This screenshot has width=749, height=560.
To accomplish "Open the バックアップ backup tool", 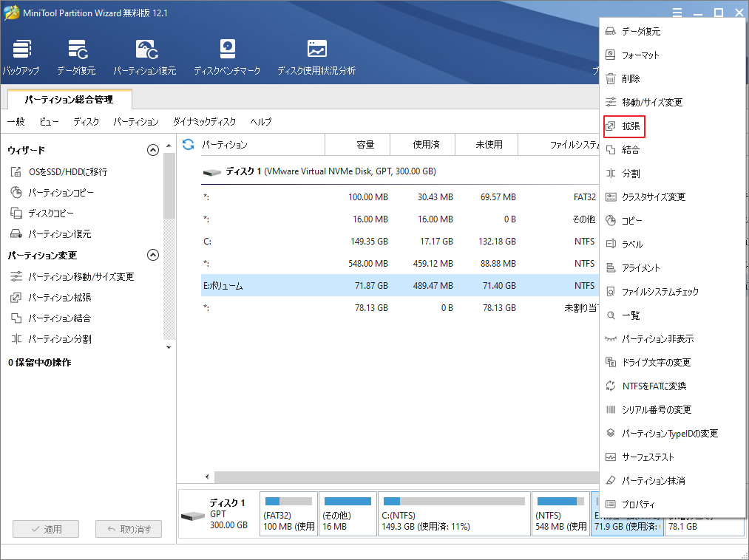I will (x=21, y=58).
